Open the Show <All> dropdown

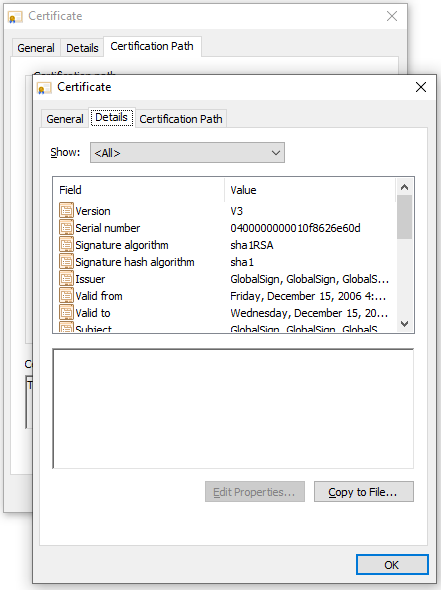coord(187,152)
